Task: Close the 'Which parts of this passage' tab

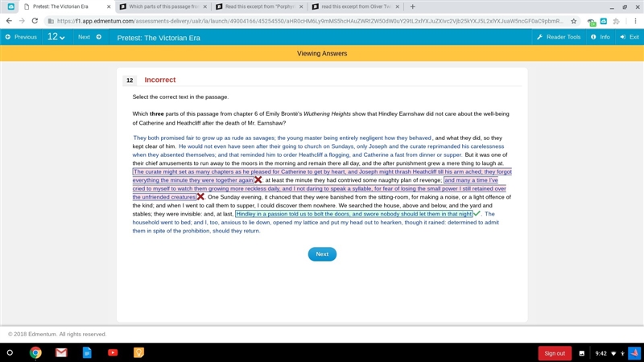Action: tap(205, 6)
